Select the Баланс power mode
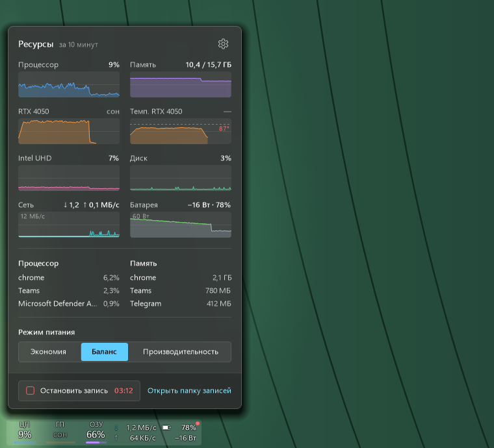 click(104, 352)
